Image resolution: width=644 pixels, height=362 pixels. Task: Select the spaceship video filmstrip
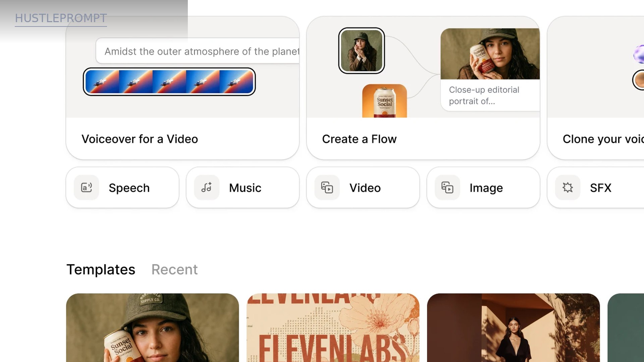pos(169,81)
